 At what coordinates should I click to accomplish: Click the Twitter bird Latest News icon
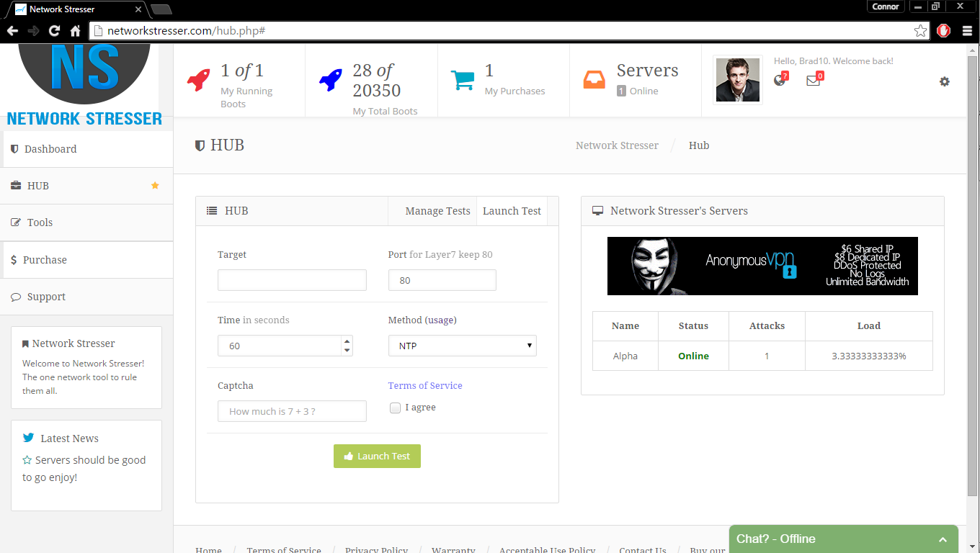coord(28,438)
